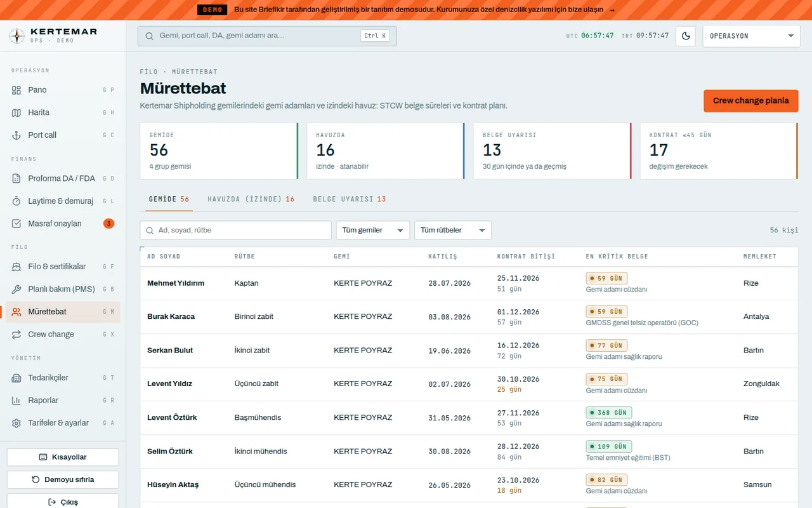This screenshot has width=812, height=508.
Task: Expand the Tüm gemiler dropdown
Action: point(373,231)
